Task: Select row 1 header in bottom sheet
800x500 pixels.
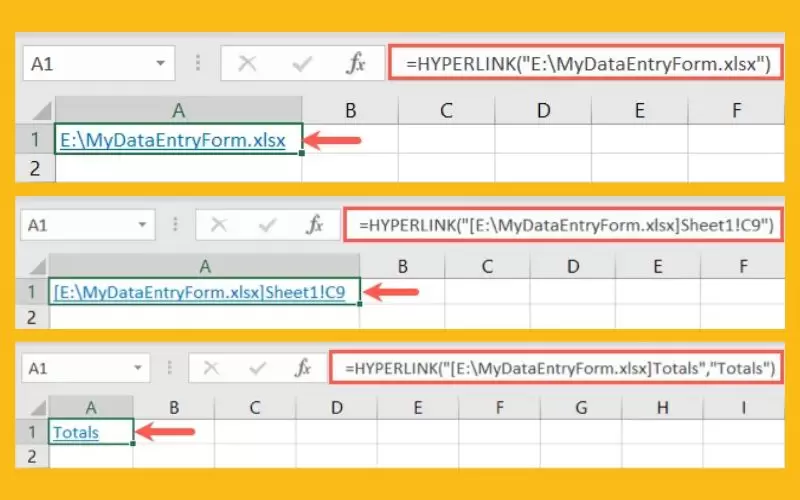Action: click(x=32, y=432)
